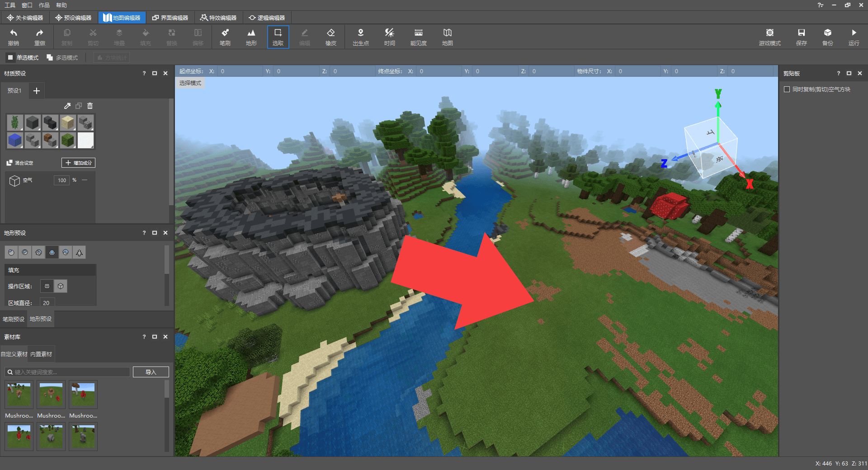Activate the 选取 selection tool
The image size is (868, 470).
(x=278, y=37)
